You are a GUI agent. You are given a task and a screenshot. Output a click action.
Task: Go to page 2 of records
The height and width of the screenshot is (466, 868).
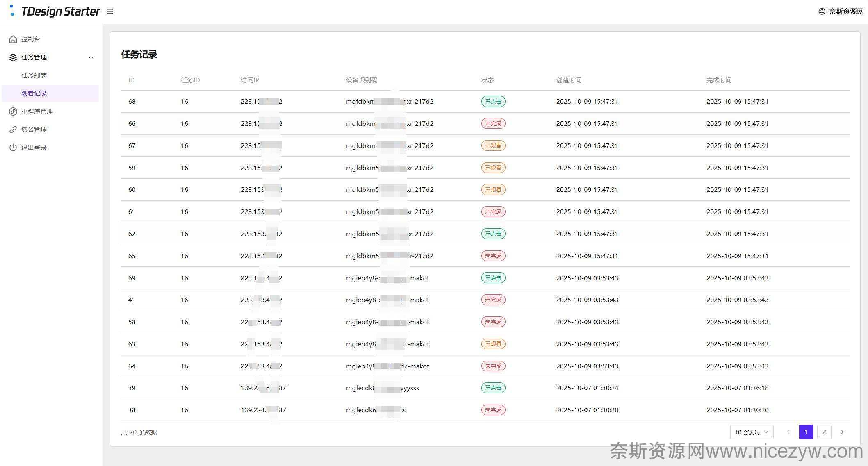pos(824,432)
